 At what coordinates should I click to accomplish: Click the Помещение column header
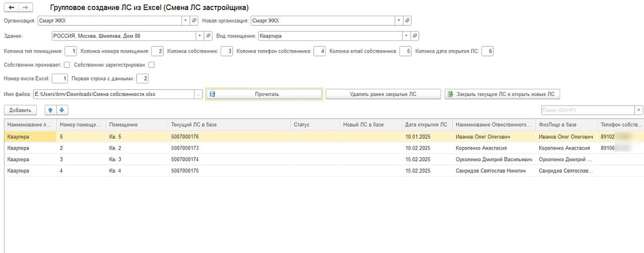[137, 125]
